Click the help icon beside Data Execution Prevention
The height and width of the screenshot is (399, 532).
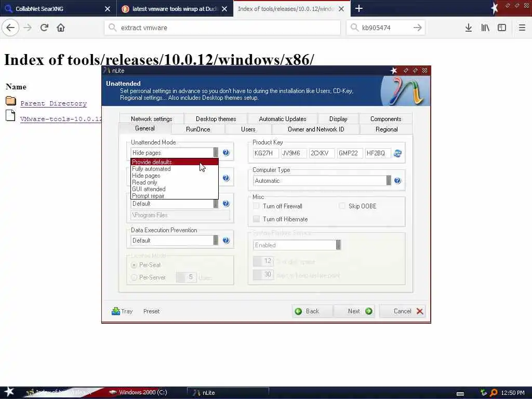pos(226,240)
